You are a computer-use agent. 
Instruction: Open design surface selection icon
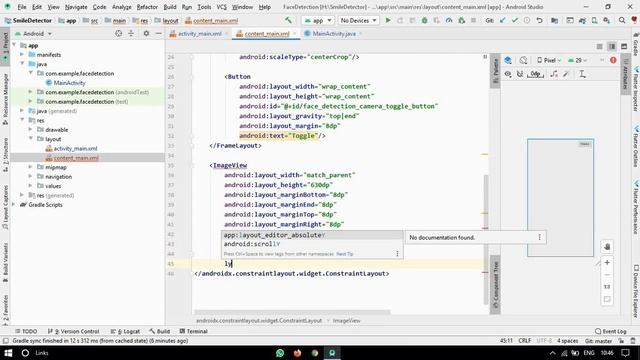tap(508, 60)
